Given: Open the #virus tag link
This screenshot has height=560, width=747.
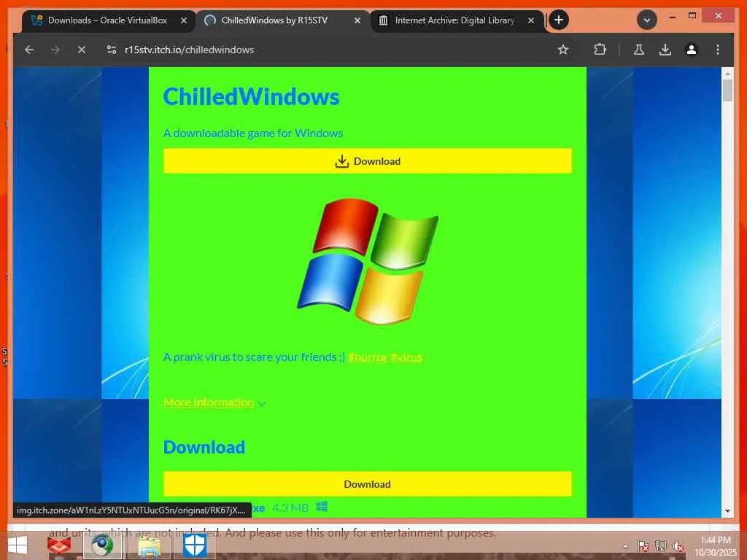Looking at the screenshot, I should coord(406,357).
